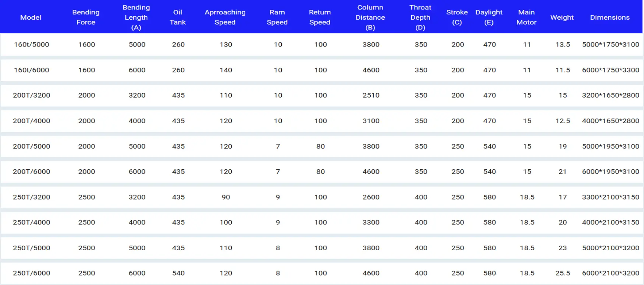Click the 2510 column distance value
The width and height of the screenshot is (644, 285).
pyautogui.click(x=371, y=95)
